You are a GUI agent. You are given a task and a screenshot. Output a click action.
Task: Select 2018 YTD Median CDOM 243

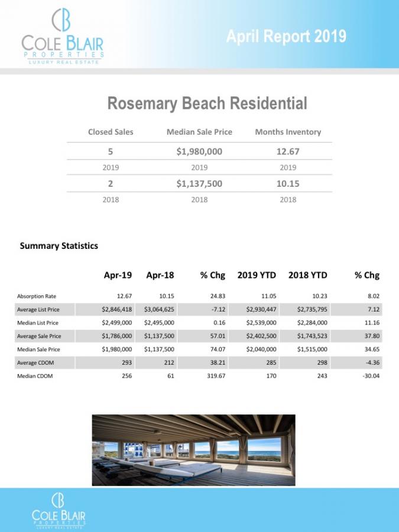[x=322, y=375]
